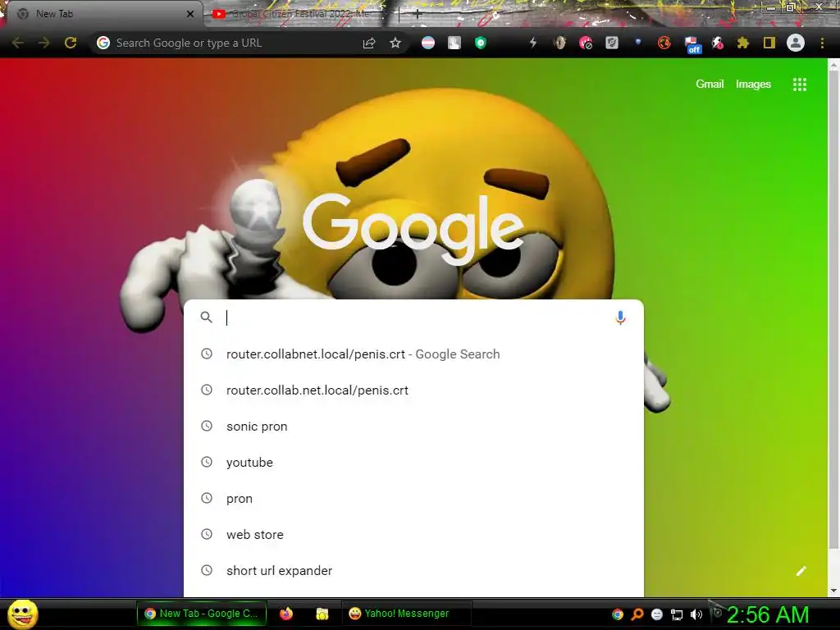Screen dimensions: 840x630
Task: Open a new tab with plus button
Action: pyautogui.click(x=418, y=14)
